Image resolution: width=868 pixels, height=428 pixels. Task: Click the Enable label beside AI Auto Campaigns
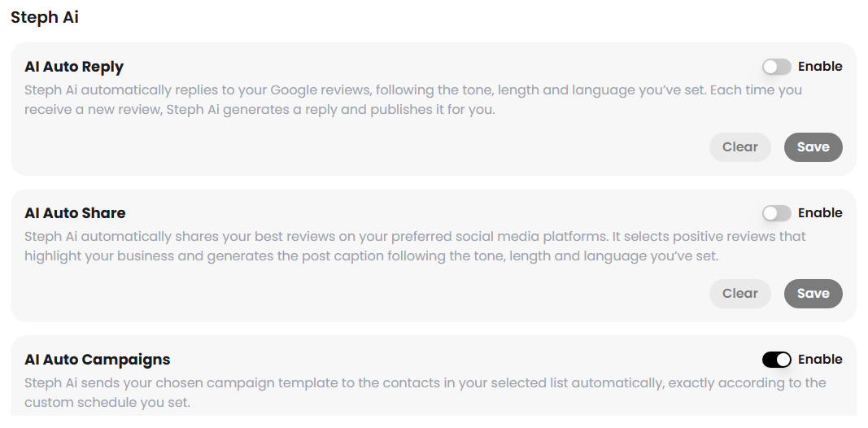(x=820, y=360)
